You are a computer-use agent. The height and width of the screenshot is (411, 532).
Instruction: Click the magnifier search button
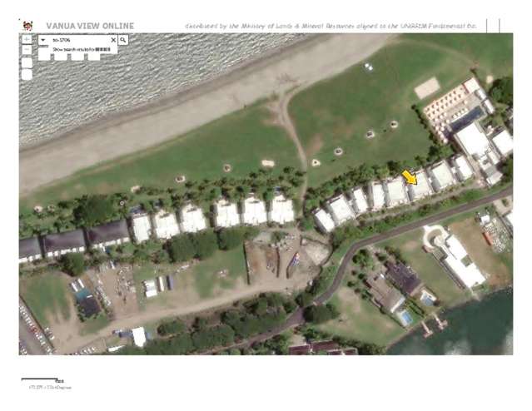pyautogui.click(x=123, y=39)
